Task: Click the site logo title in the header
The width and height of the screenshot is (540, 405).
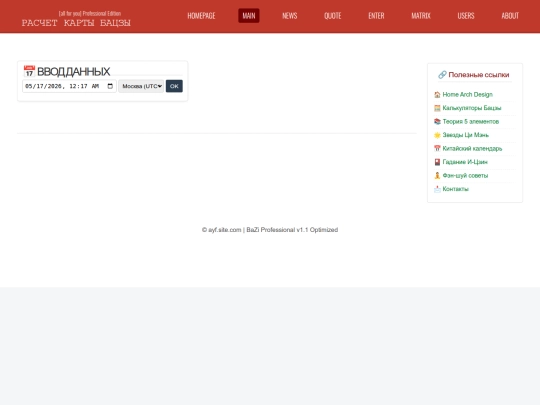Action: pos(76,23)
